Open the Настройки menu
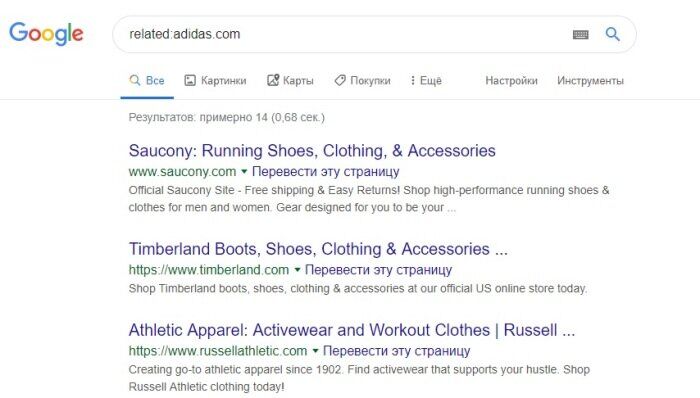700x398 pixels. 511,81
